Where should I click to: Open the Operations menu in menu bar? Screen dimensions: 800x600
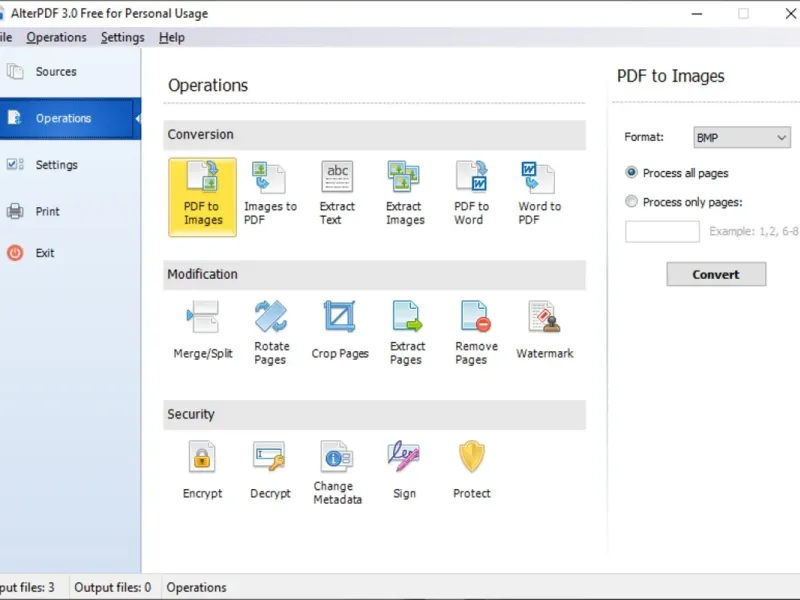(x=57, y=38)
